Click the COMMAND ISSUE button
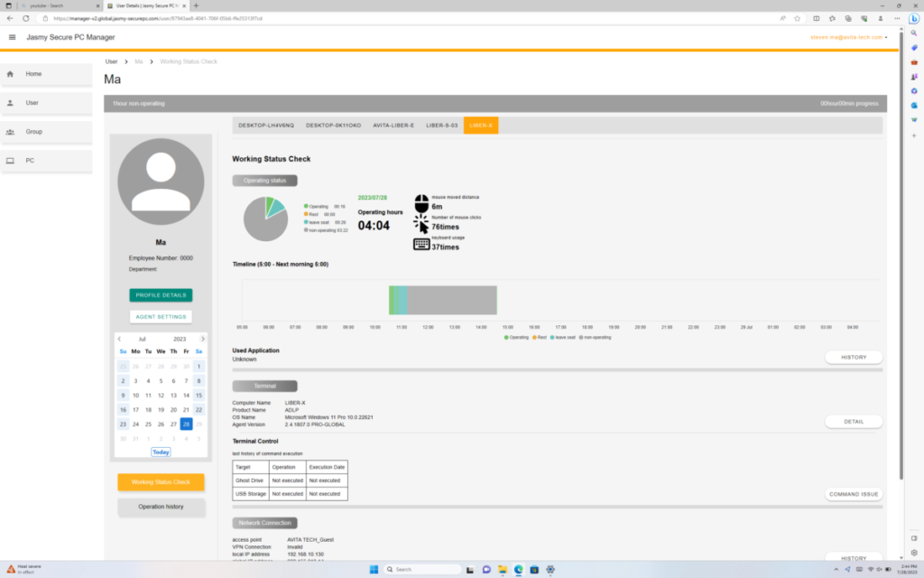The width and height of the screenshot is (924, 578). (x=853, y=494)
